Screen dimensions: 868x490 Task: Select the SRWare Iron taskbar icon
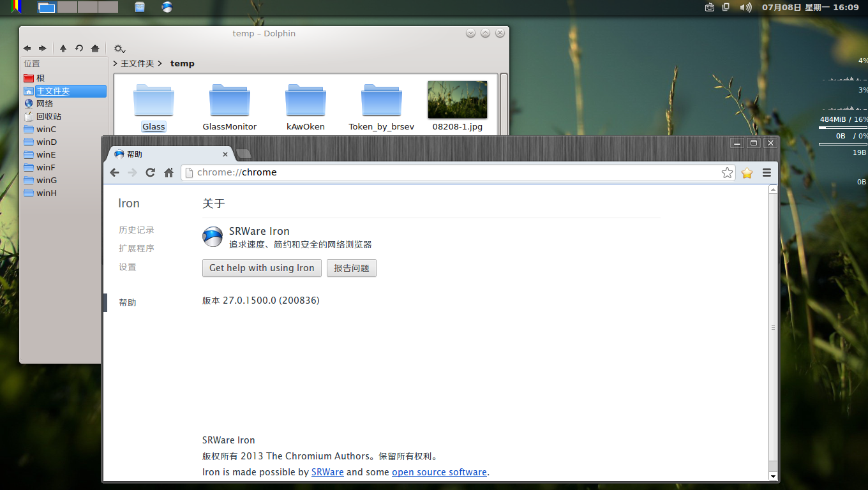(167, 7)
